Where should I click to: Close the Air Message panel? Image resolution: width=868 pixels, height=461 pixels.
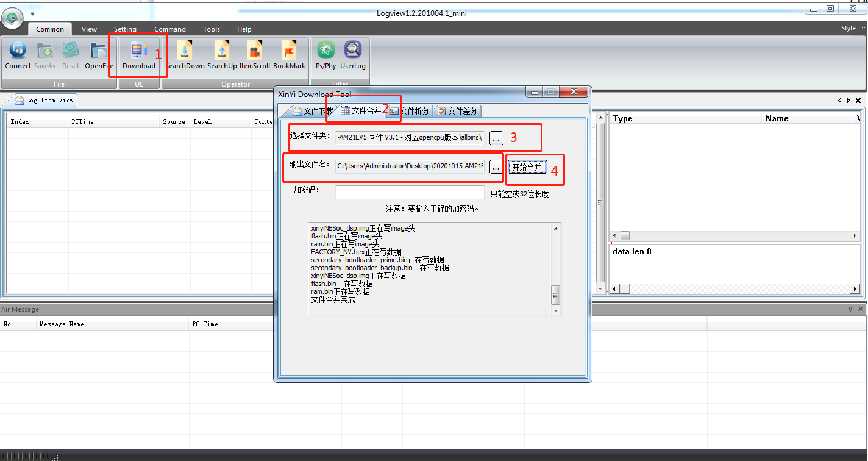(859, 309)
